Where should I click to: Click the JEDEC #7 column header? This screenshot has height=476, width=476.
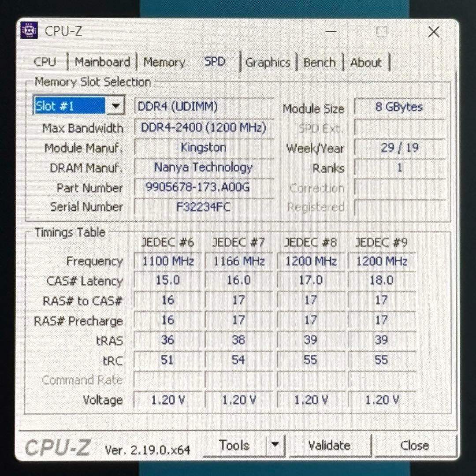tap(238, 242)
